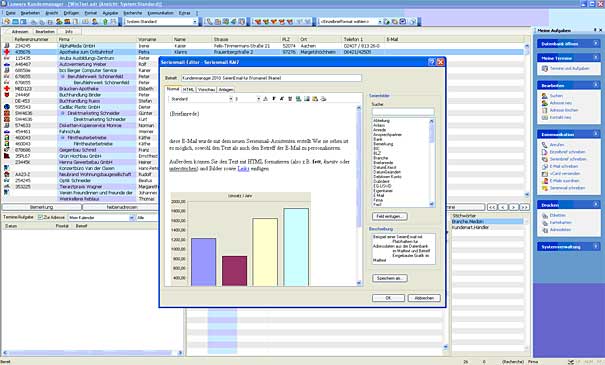Image resolution: width=605 pixels, height=365 pixels.
Task: Collapse the Bearbeiten sidebar panel
Action: pyautogui.click(x=596, y=85)
